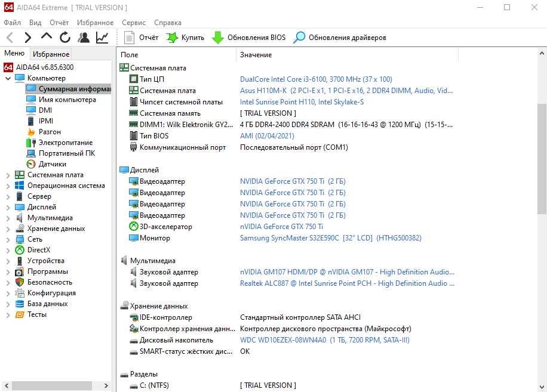Open the AMI (02/04/2021) BIOS link

[267, 136]
